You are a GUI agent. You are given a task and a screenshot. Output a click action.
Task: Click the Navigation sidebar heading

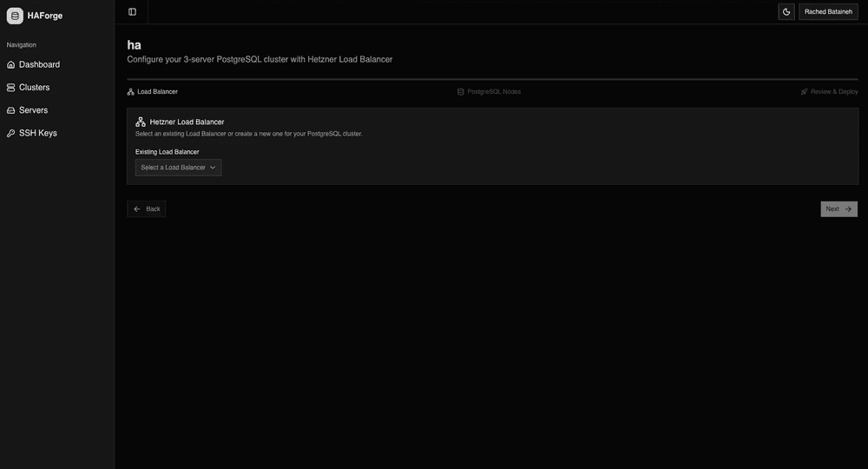[x=21, y=45]
